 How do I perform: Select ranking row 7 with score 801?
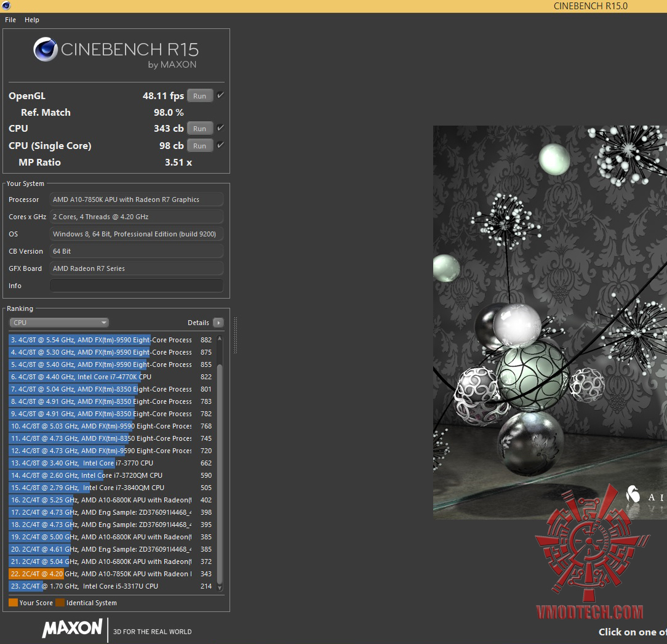(111, 389)
